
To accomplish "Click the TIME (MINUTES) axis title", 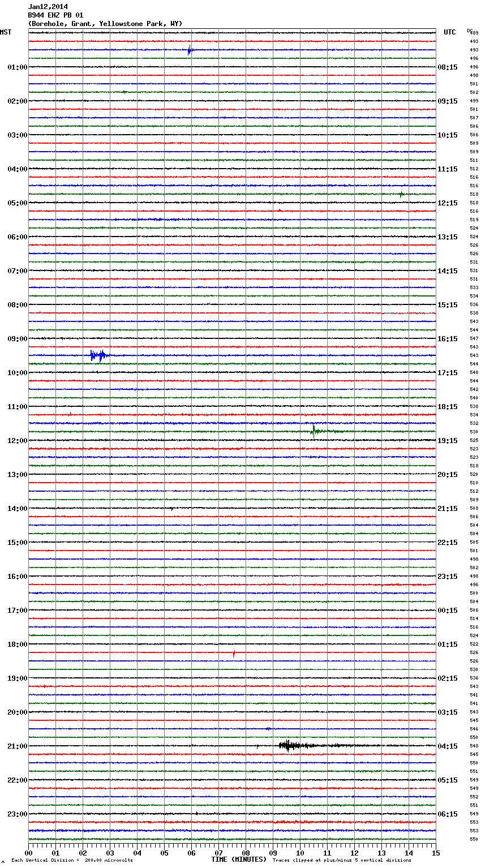I will point(239,860).
